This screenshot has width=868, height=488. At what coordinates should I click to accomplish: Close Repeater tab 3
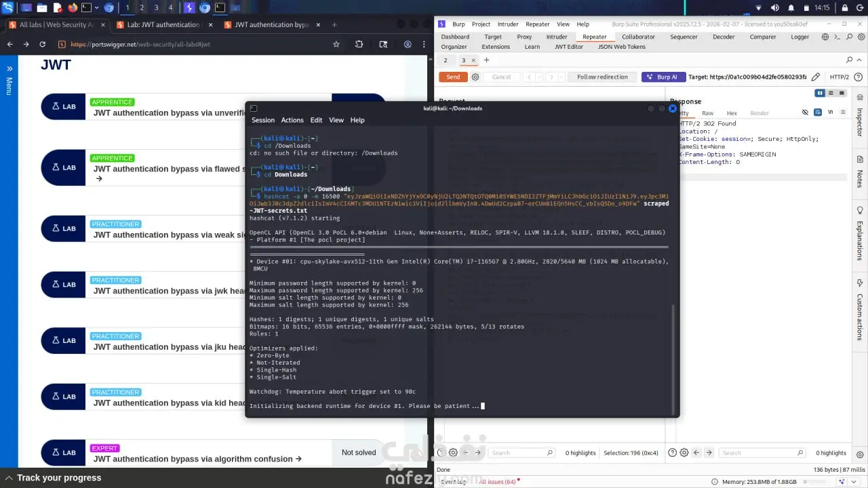pos(473,60)
